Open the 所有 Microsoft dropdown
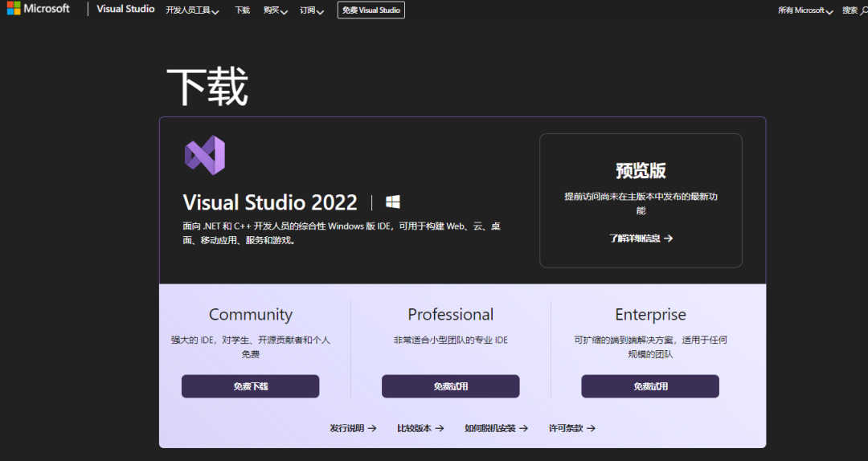868x461 pixels. [805, 10]
